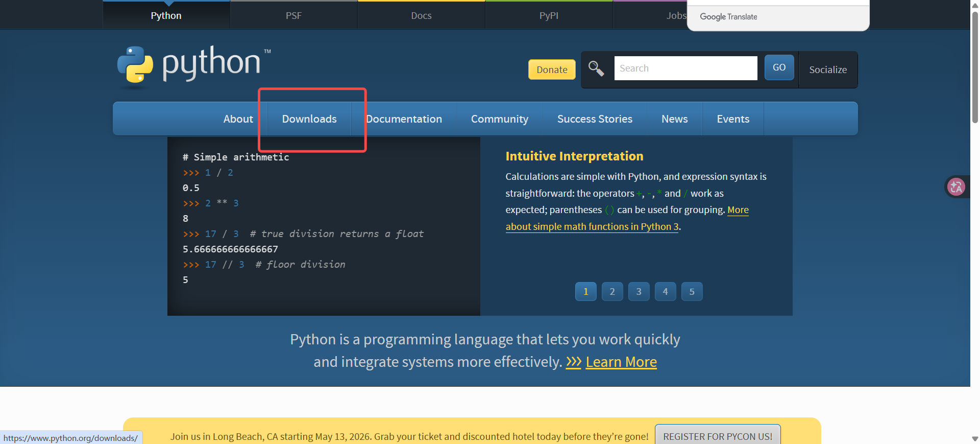Click the page scrollbar thumb
The height and width of the screenshot is (444, 980).
point(975,66)
